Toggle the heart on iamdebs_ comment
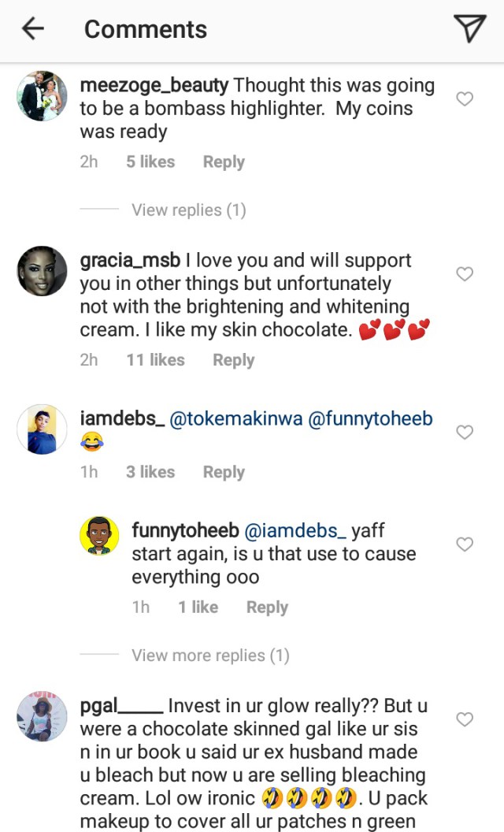This screenshot has width=504, height=832. click(465, 432)
